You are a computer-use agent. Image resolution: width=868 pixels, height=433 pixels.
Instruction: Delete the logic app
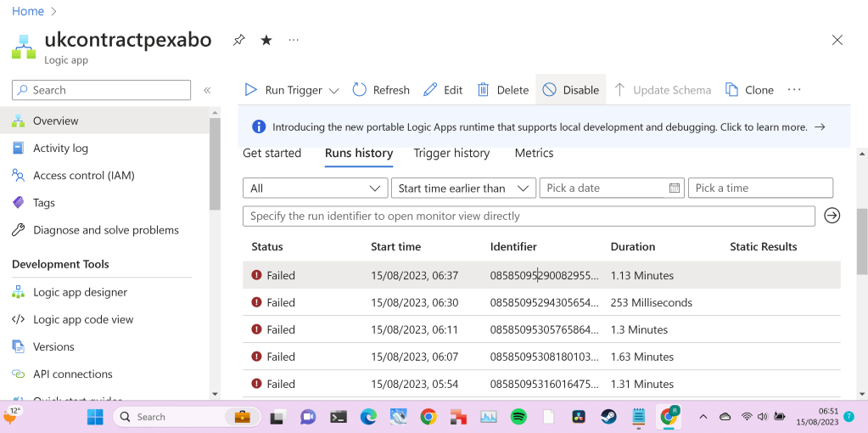click(x=502, y=90)
